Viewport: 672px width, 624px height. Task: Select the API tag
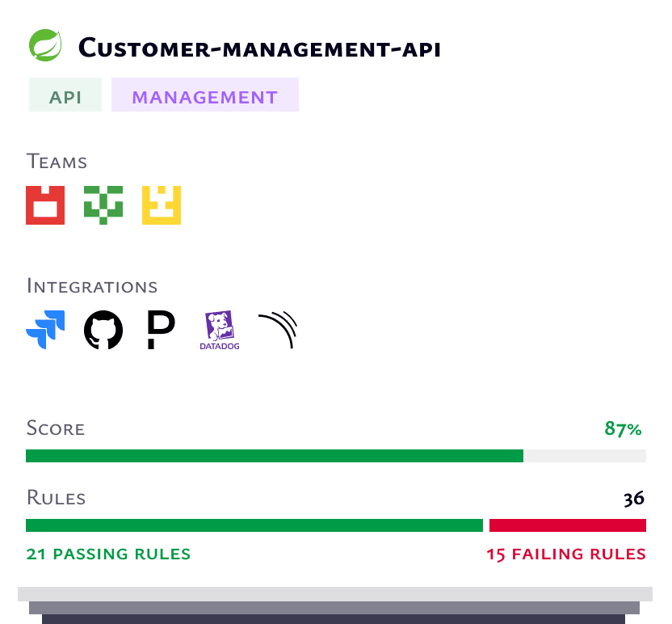click(65, 97)
